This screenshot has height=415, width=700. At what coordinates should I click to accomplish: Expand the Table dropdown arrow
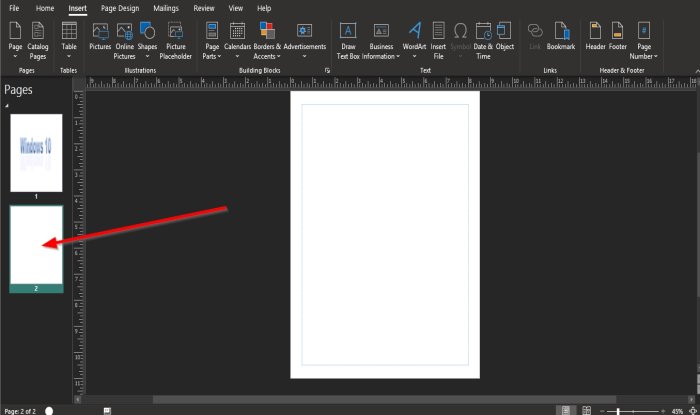(x=69, y=57)
